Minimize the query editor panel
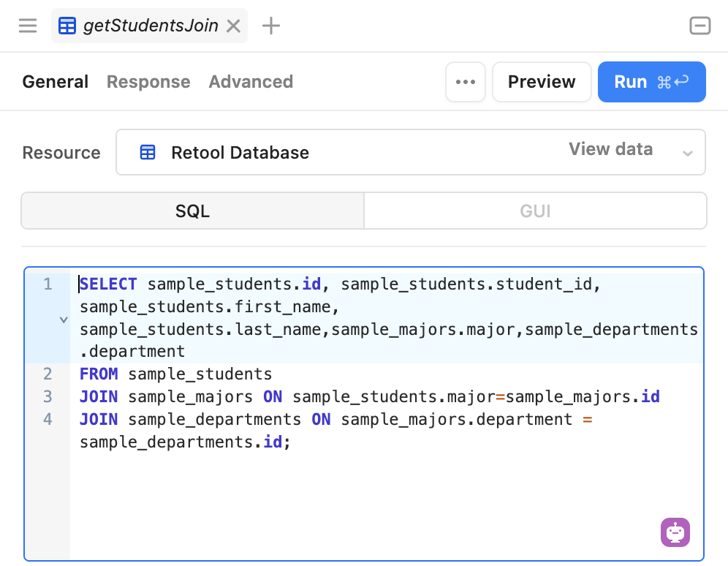Image resolution: width=728 pixels, height=566 pixels. tap(699, 26)
